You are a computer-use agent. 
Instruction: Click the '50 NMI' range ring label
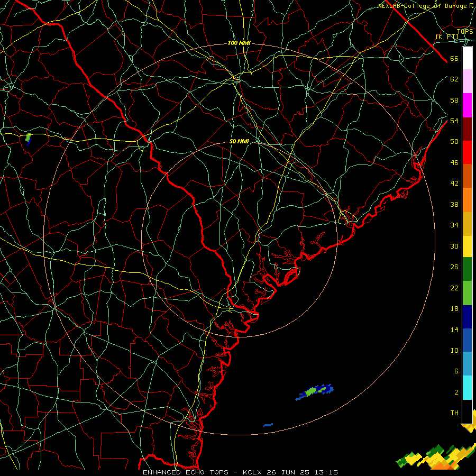pos(239,141)
